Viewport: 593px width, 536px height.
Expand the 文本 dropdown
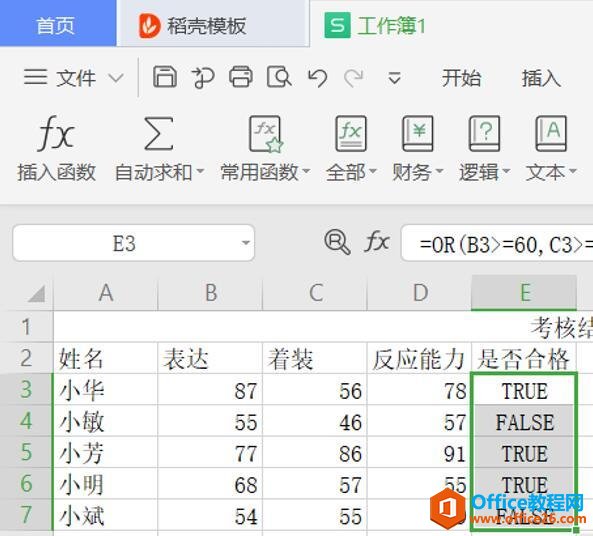tap(573, 172)
